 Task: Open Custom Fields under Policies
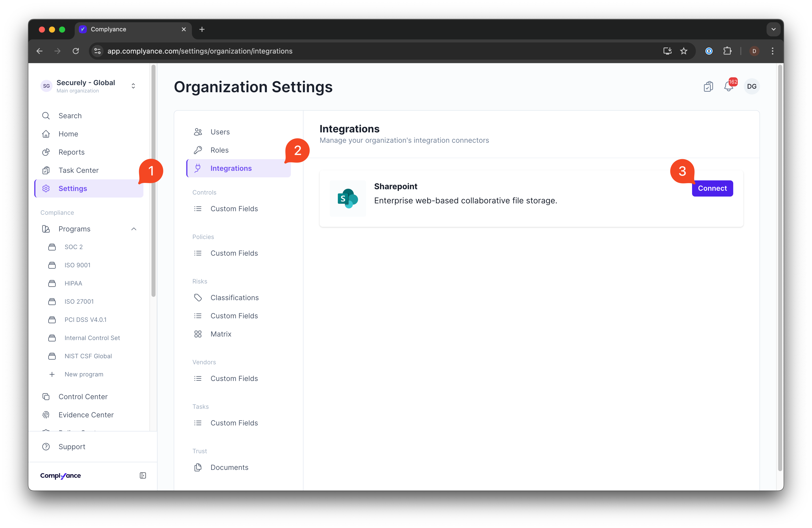pos(239,253)
